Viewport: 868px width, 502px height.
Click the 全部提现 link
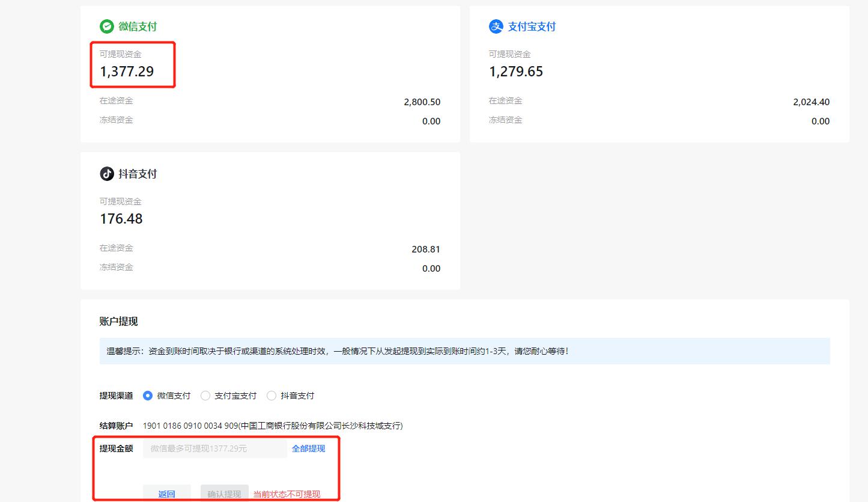[x=308, y=448]
